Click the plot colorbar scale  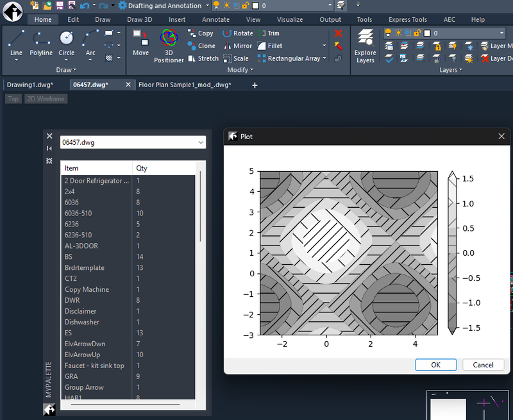(x=451, y=253)
